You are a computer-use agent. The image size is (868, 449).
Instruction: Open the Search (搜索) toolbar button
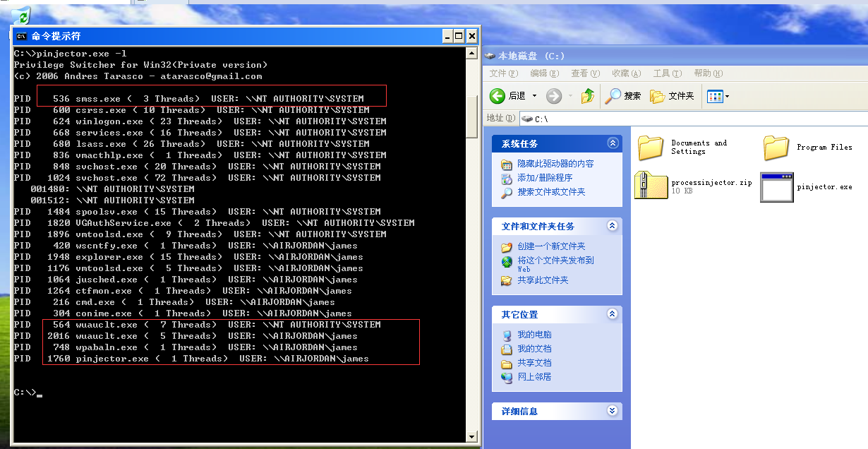(x=623, y=96)
